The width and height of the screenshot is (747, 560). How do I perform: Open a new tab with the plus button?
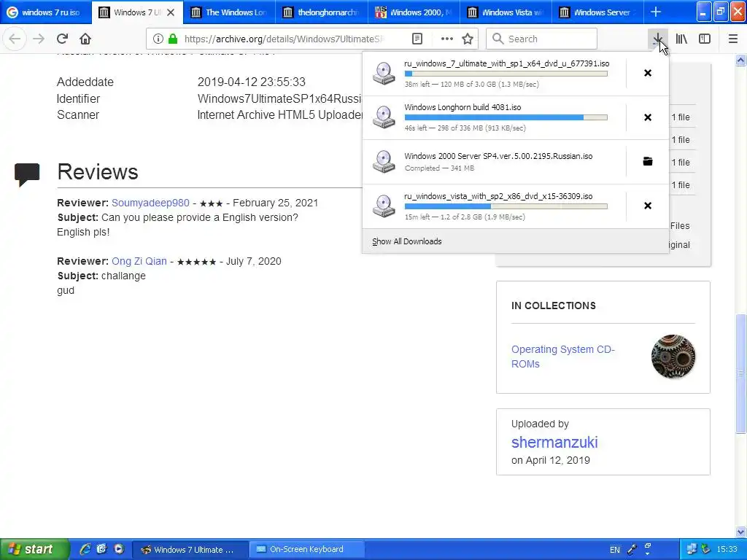656,12
